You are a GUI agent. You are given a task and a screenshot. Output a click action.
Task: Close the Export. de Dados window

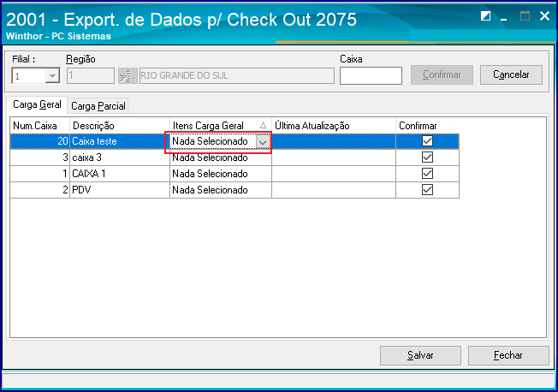544,16
